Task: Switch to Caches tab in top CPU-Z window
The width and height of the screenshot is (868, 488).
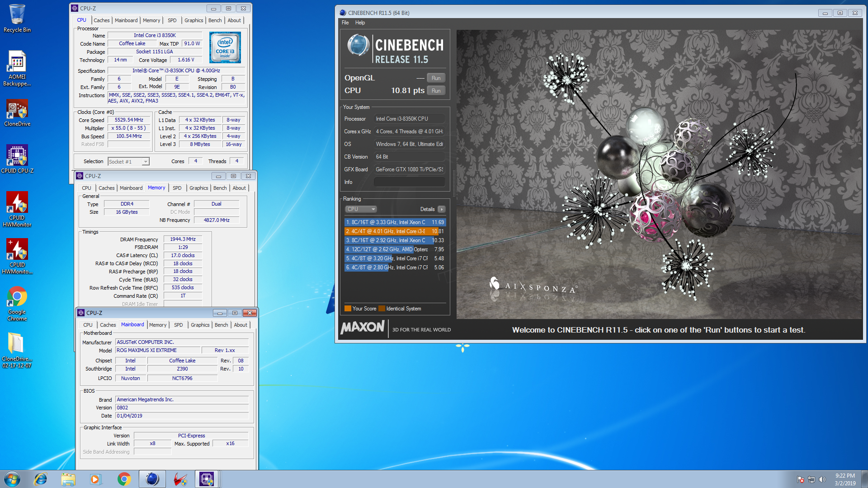Action: [102, 20]
